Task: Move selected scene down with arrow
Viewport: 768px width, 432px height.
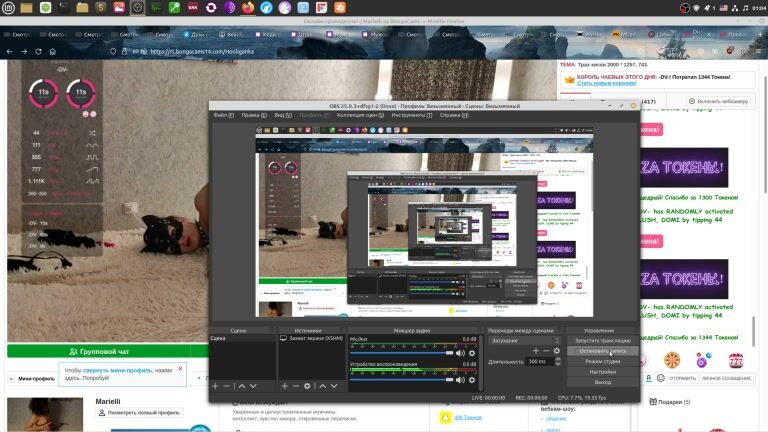Action: click(253, 385)
